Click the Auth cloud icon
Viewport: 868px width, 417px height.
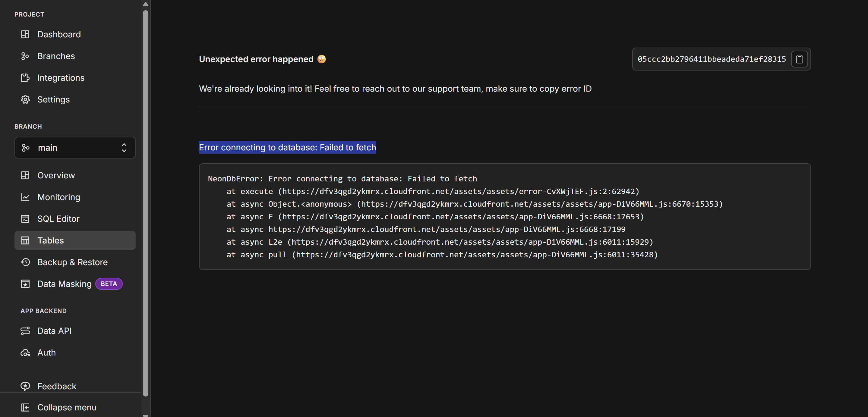tap(25, 353)
